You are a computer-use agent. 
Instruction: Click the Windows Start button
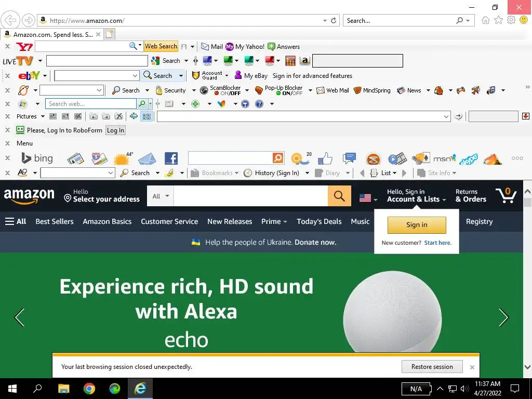click(x=12, y=389)
